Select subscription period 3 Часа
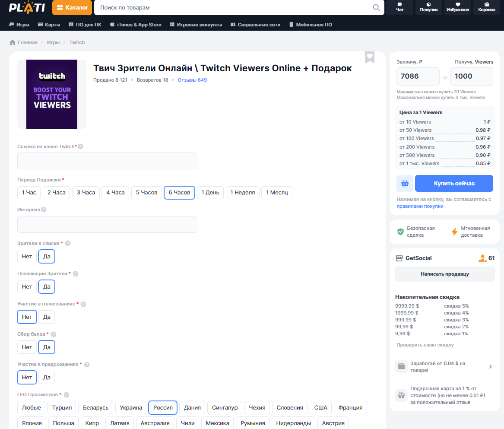504x429 pixels. coord(86,193)
